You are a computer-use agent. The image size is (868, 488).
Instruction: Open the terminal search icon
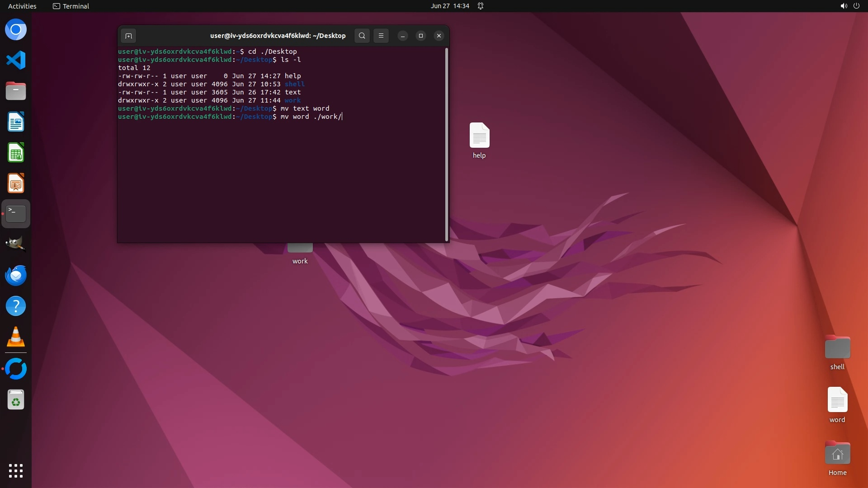[362, 36]
